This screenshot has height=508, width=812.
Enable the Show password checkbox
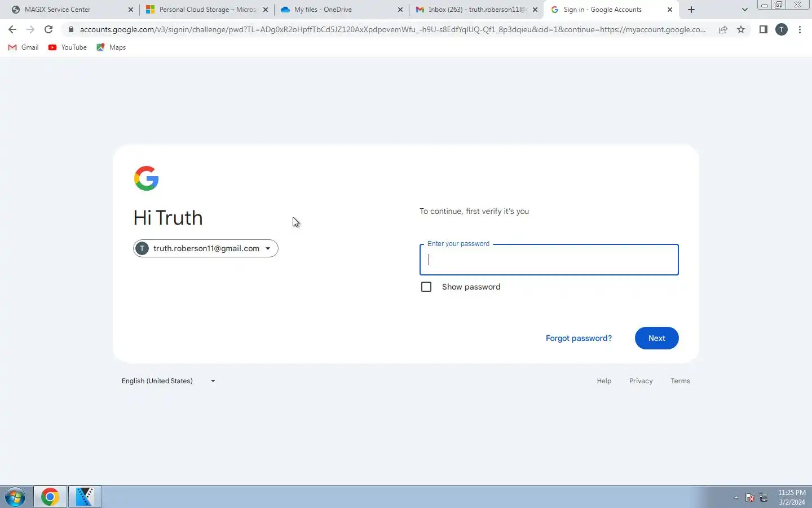coord(426,287)
